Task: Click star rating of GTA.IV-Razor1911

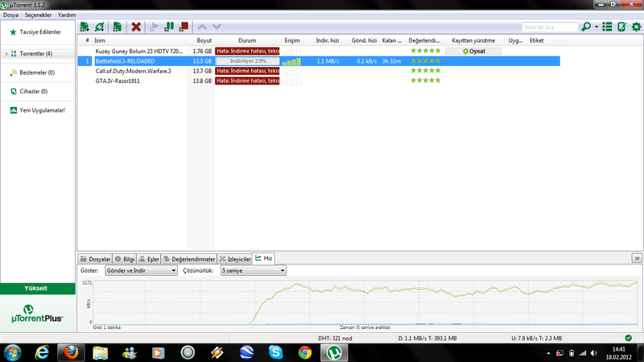Action: 426,80
